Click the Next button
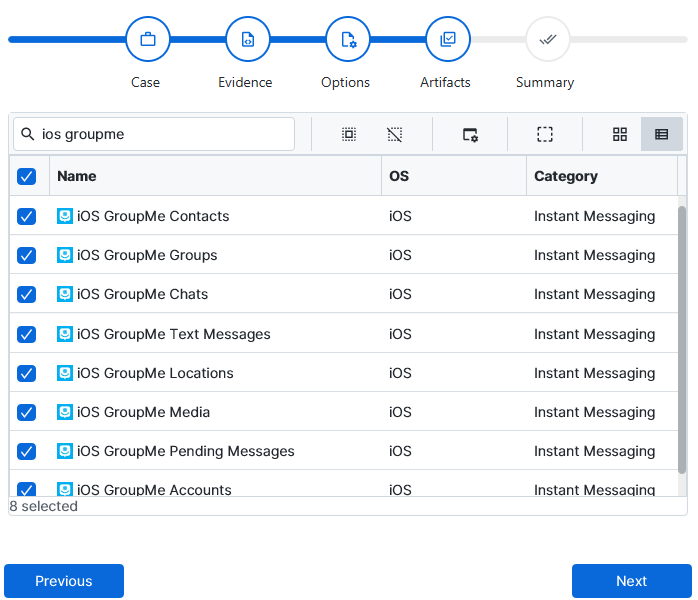The height and width of the screenshot is (600, 698). pos(632,581)
